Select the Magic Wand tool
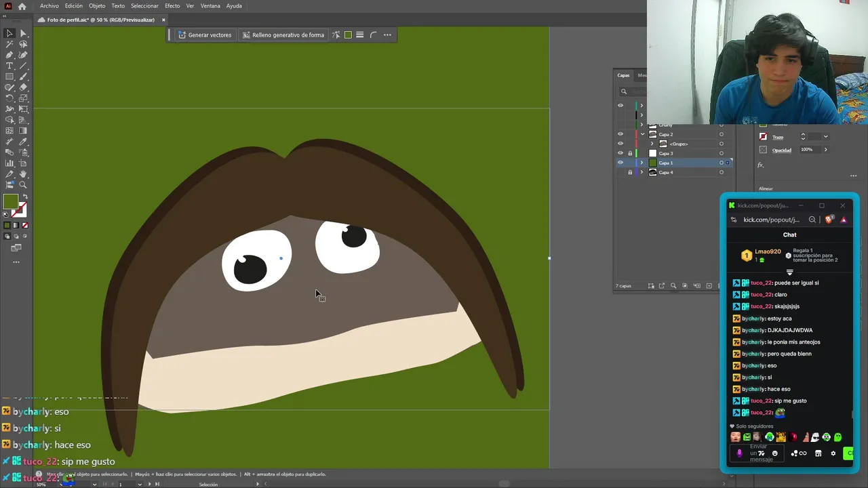The image size is (868, 488). 9,44
